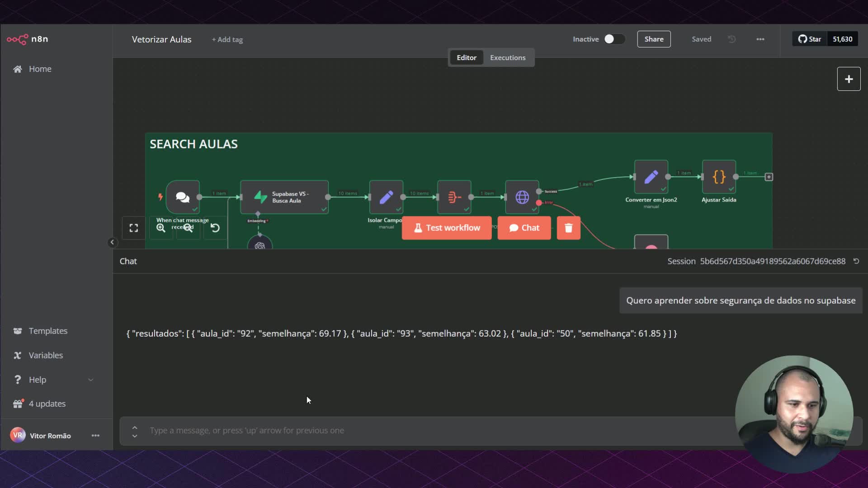Open the workflow options ellipsis menu
This screenshot has width=868, height=488.
coord(760,39)
